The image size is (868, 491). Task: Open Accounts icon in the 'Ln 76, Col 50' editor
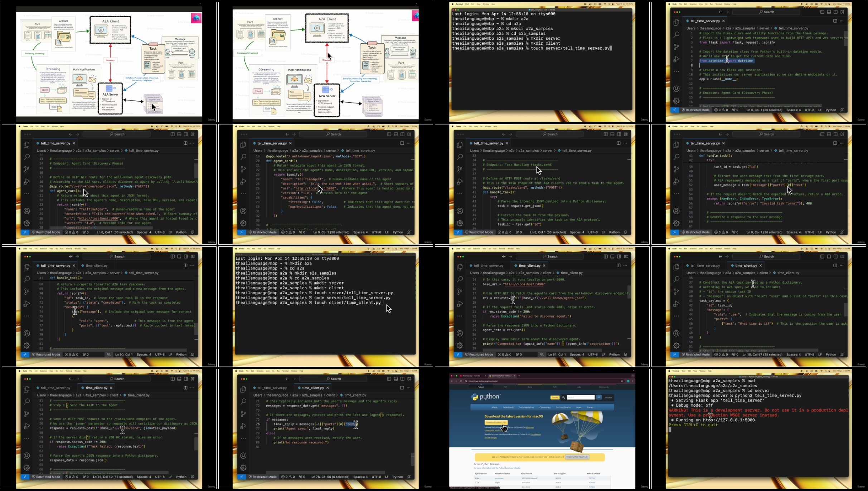point(243,456)
